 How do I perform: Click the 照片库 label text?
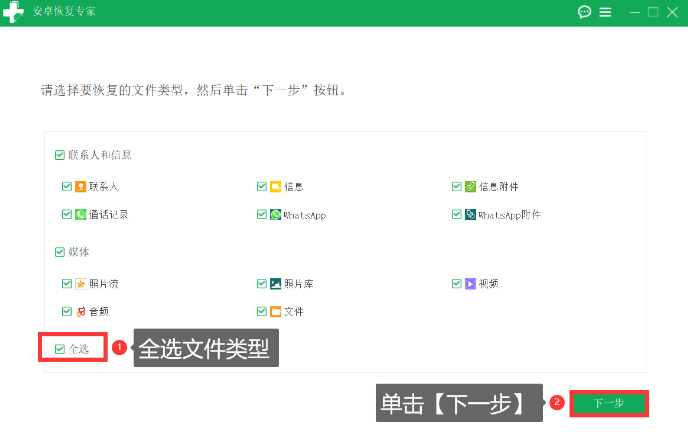pyautogui.click(x=298, y=284)
